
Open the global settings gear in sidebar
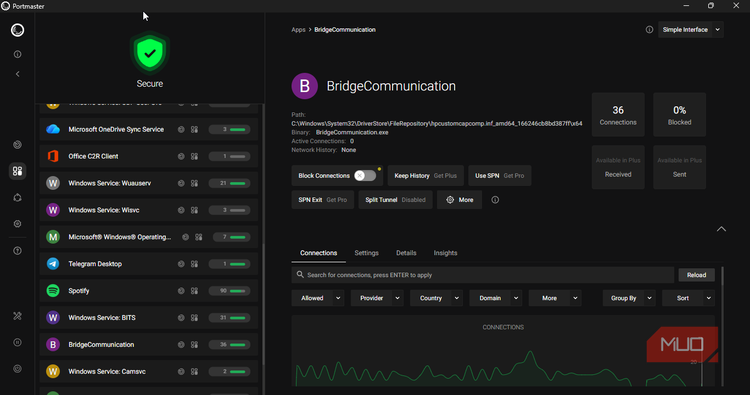click(18, 224)
